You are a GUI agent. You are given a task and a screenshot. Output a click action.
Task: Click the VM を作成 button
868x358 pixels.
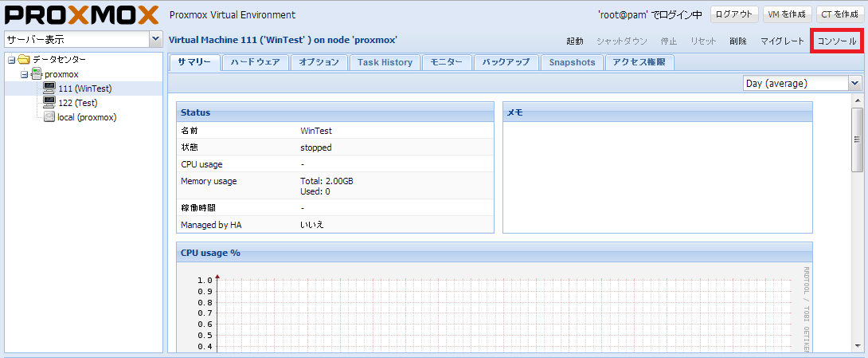(787, 14)
